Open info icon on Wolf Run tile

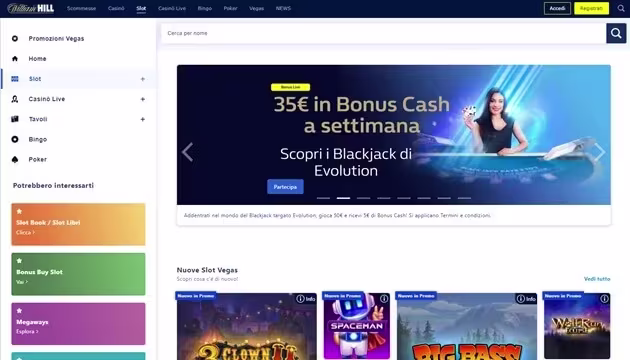coord(604,299)
